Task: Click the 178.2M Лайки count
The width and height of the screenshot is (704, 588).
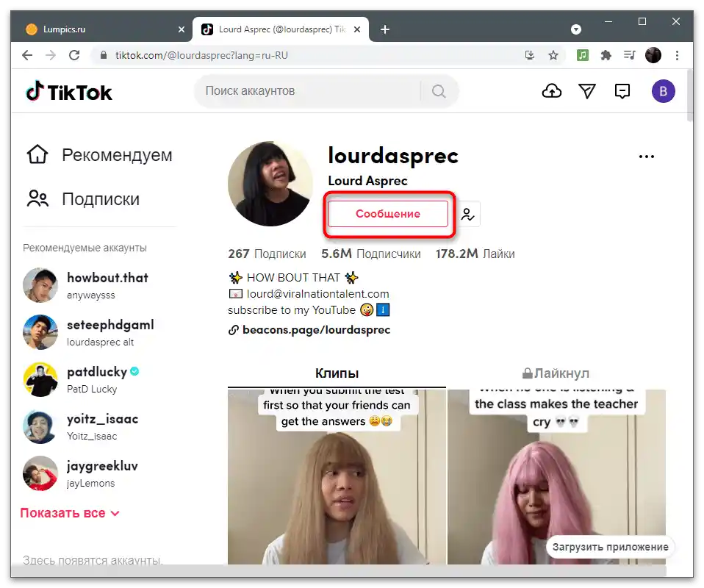Action: 475,254
